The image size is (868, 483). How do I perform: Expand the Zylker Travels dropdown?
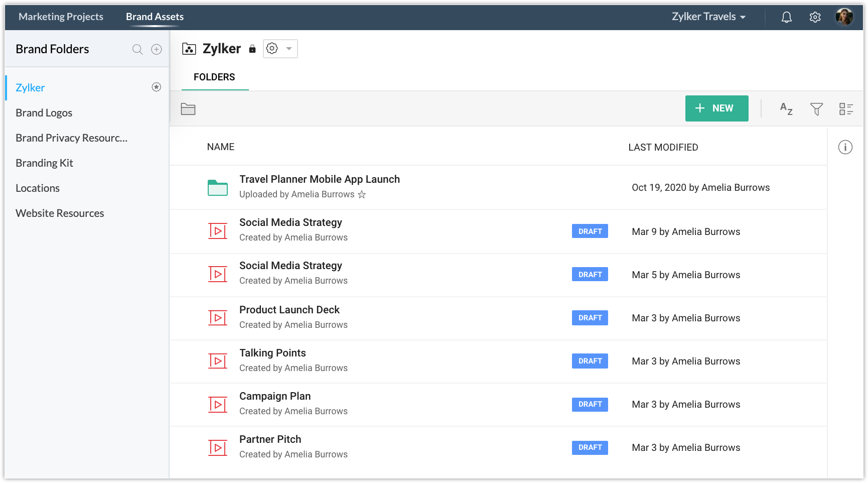708,17
